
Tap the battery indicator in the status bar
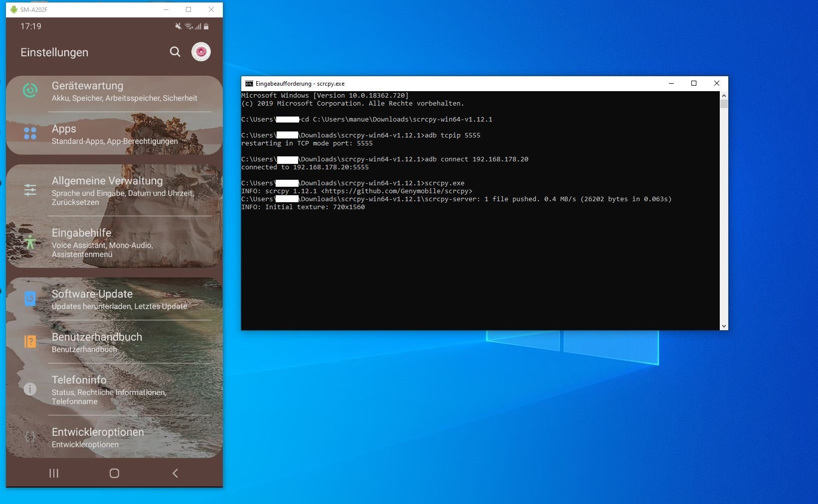207,26
